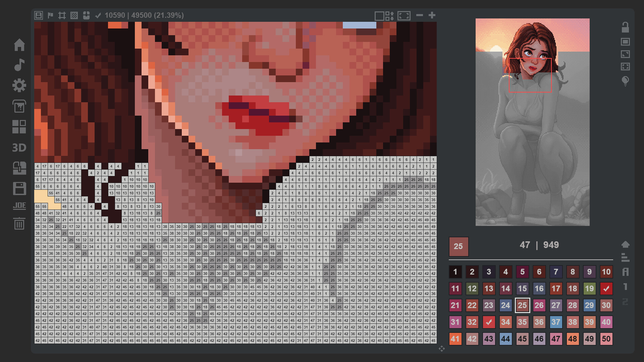Image resolution: width=644 pixels, height=362 pixels.
Task: Click the trash can delete icon
Action: (x=19, y=223)
